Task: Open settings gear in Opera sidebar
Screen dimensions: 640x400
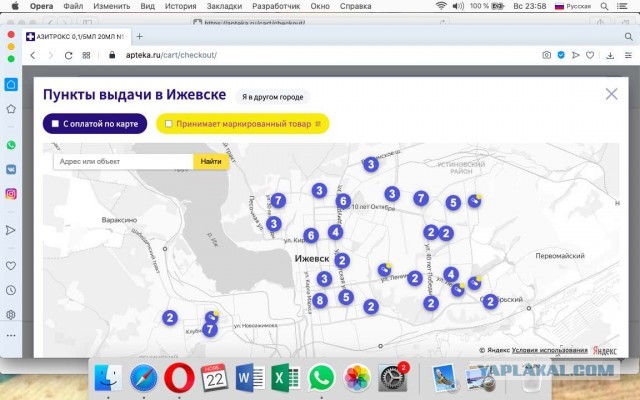Action: tap(11, 315)
